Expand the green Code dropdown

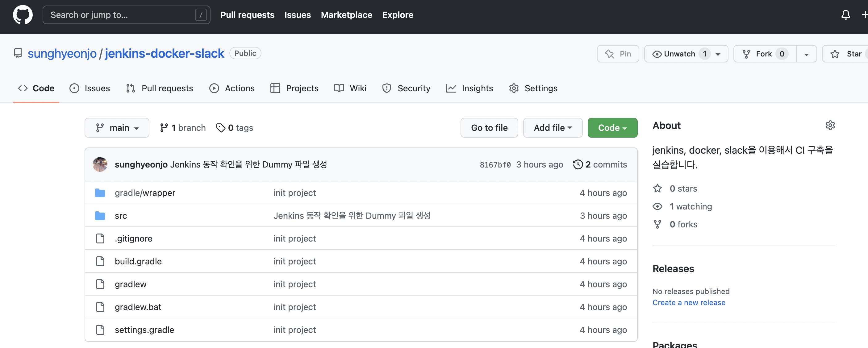click(612, 128)
